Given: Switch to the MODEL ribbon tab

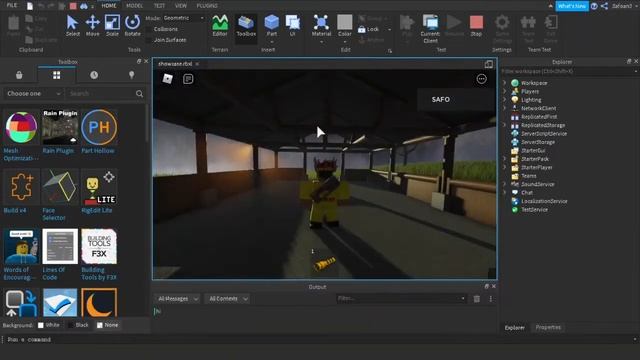Looking at the screenshot, I should (134, 6).
